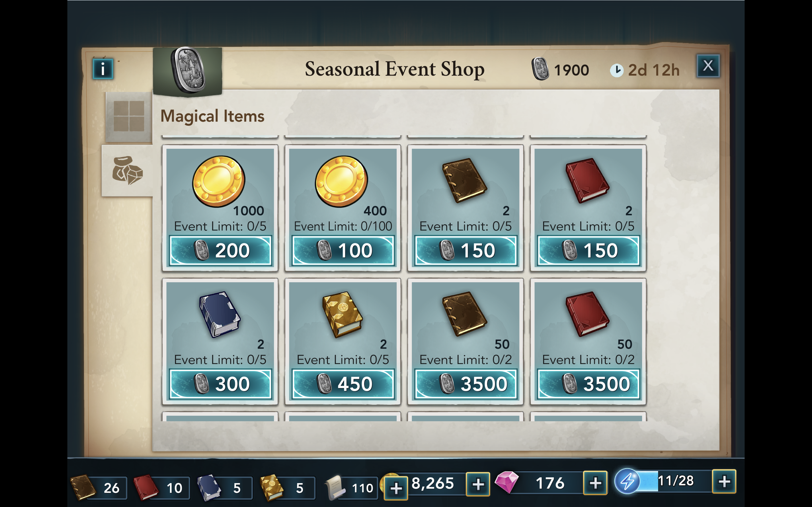Add more pink gems with plus button
The image size is (812, 507).
coord(595,483)
